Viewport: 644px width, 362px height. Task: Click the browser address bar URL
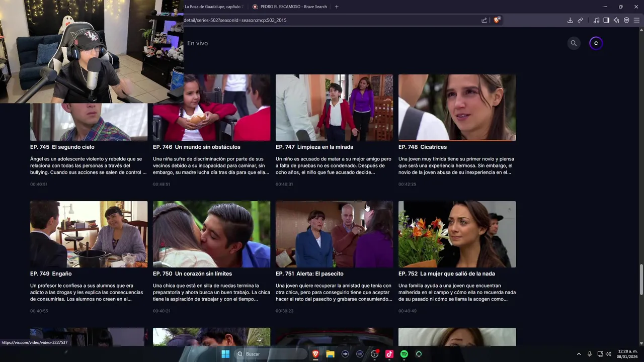click(235, 20)
